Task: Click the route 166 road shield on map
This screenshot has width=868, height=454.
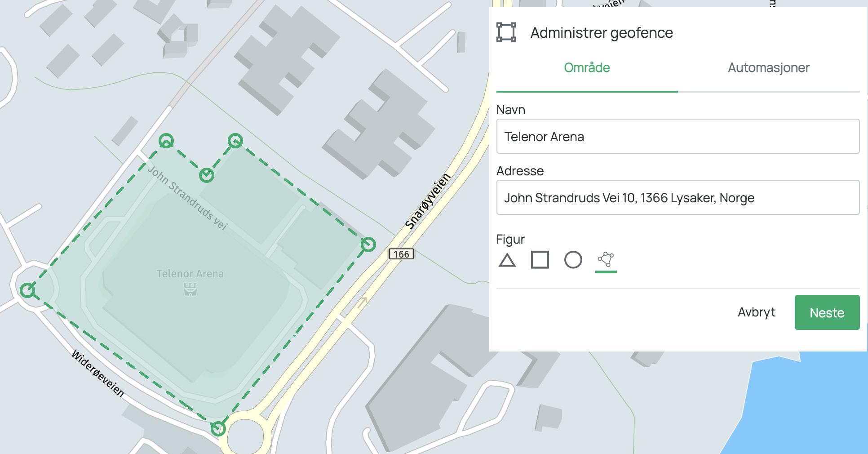Action: click(401, 254)
